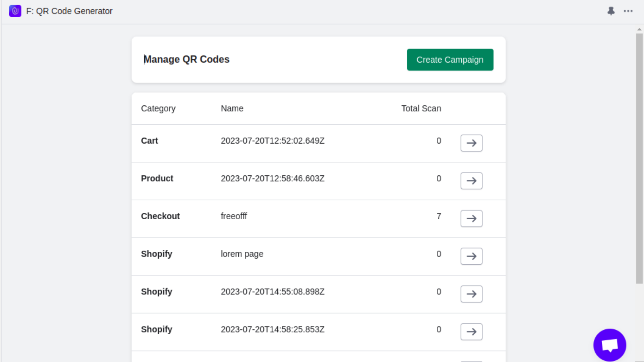Open the arrow icon for the Product campaign

(471, 181)
